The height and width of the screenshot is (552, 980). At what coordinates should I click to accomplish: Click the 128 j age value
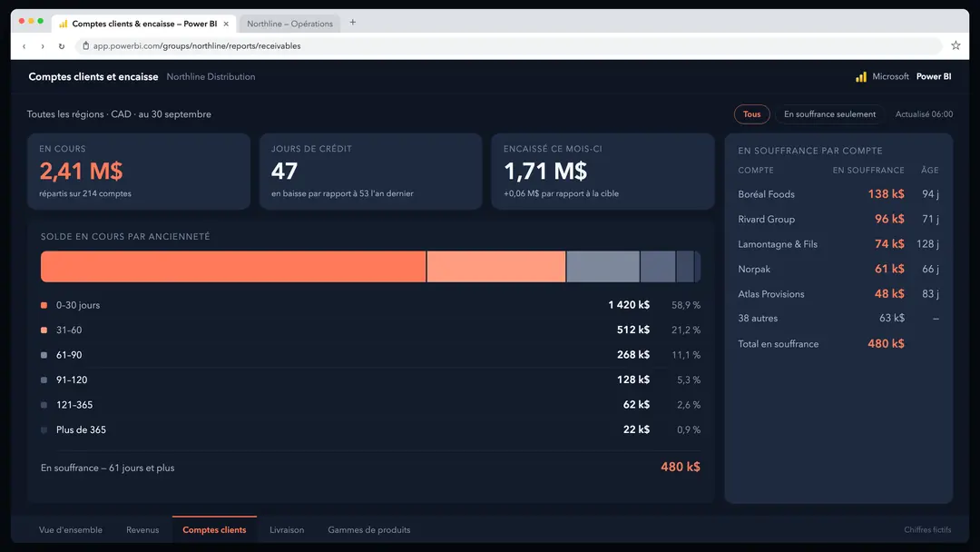point(927,244)
